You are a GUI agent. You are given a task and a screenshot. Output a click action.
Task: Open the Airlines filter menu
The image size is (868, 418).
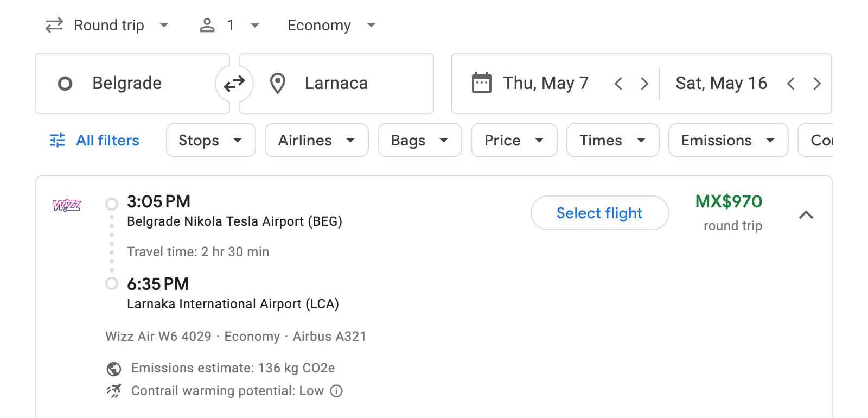pos(316,140)
